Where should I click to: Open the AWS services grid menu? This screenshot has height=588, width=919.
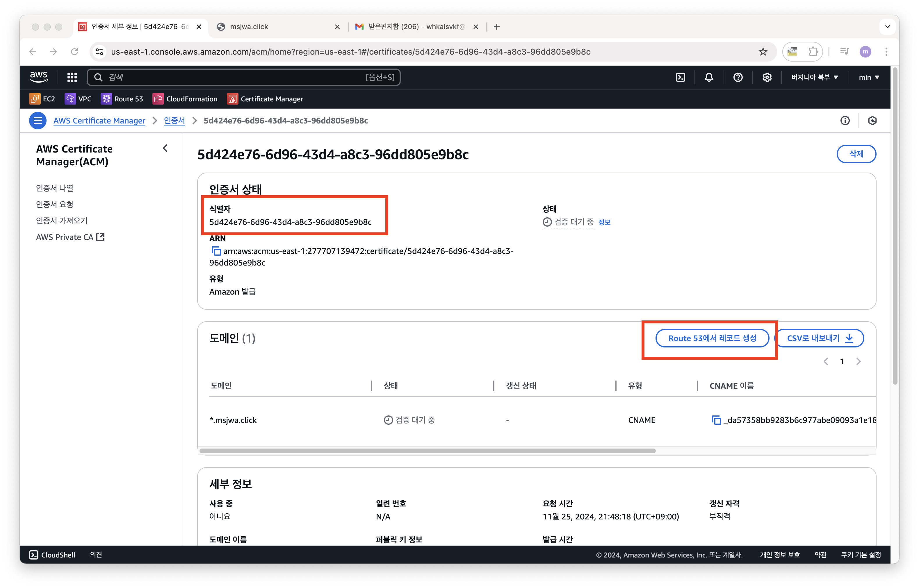[x=72, y=78]
